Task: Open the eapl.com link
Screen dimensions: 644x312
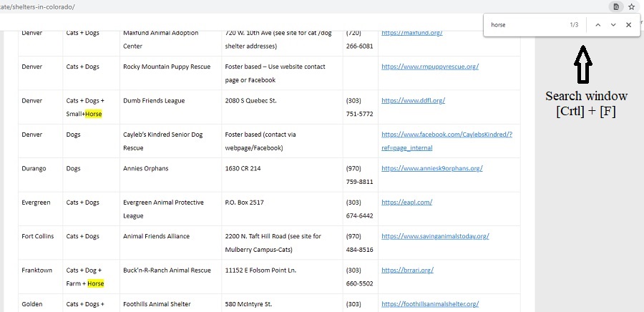Action: (x=406, y=203)
